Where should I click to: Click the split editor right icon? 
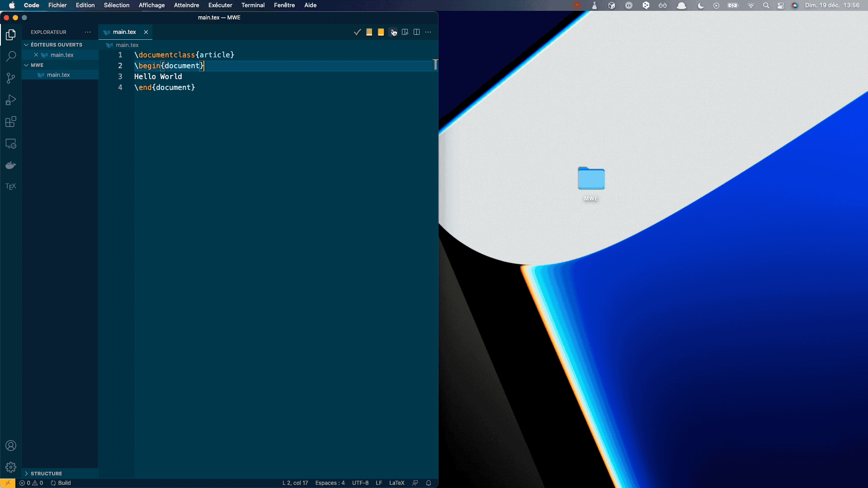417,32
